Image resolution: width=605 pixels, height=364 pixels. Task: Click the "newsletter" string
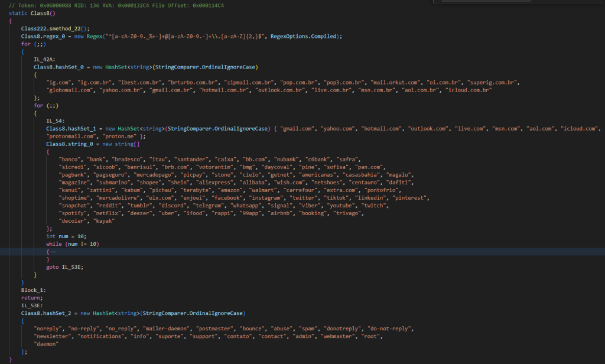click(53, 336)
